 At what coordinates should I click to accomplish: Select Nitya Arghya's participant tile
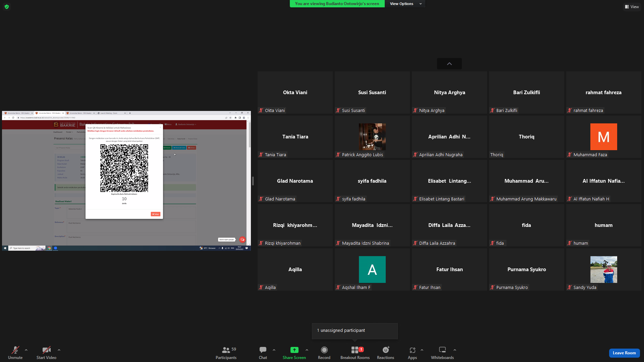tap(449, 93)
